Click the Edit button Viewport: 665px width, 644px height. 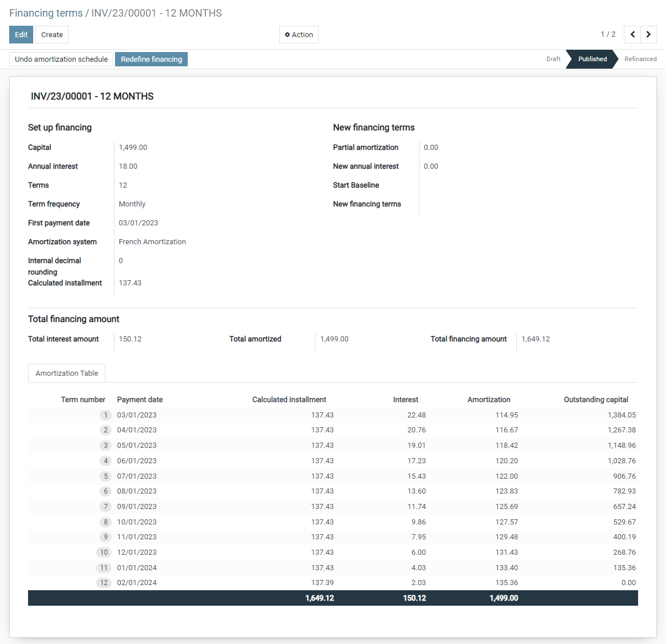[21, 34]
